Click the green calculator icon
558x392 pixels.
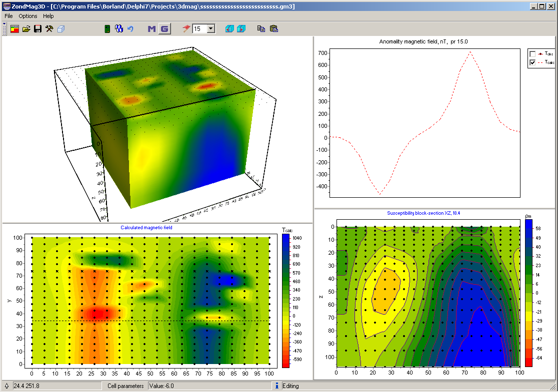tap(107, 29)
